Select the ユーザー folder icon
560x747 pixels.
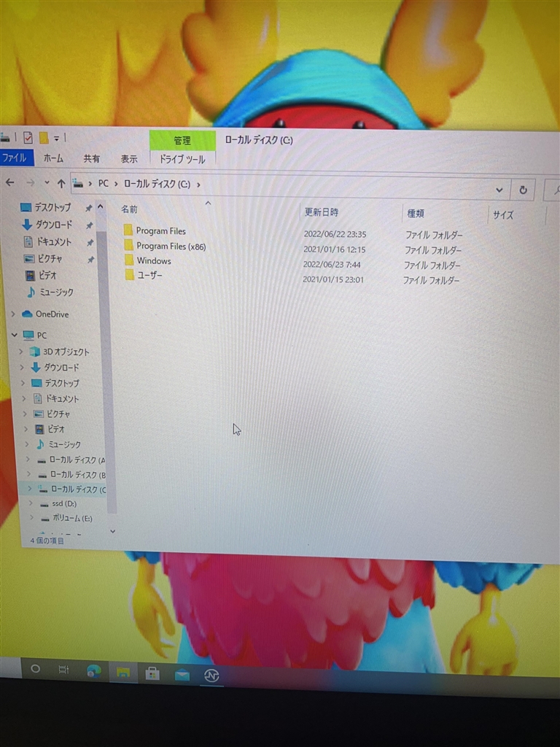(x=130, y=275)
